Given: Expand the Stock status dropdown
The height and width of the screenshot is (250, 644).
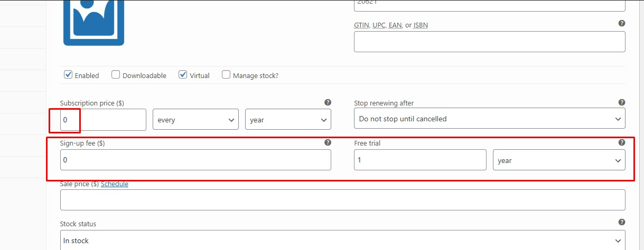Looking at the screenshot, I should pyautogui.click(x=342, y=241).
